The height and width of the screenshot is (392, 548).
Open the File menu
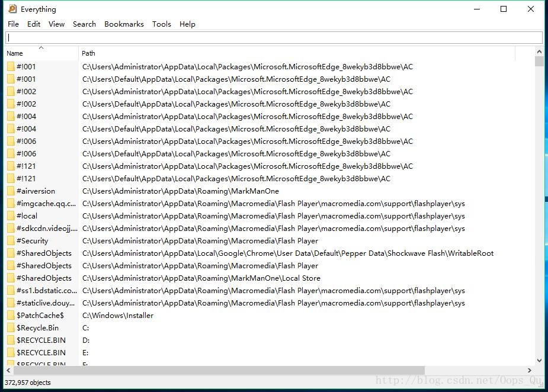(13, 24)
